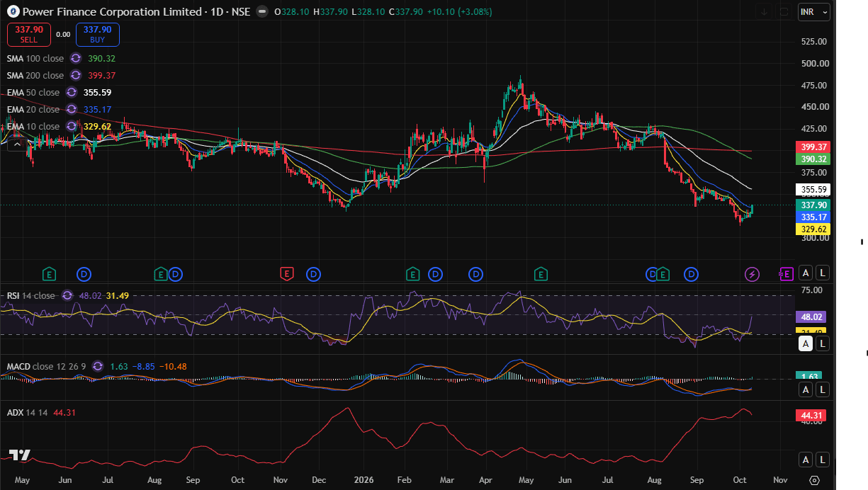Toggle auto scale A on ADX pane
Viewport: 868px width, 490px height.
pos(806,460)
